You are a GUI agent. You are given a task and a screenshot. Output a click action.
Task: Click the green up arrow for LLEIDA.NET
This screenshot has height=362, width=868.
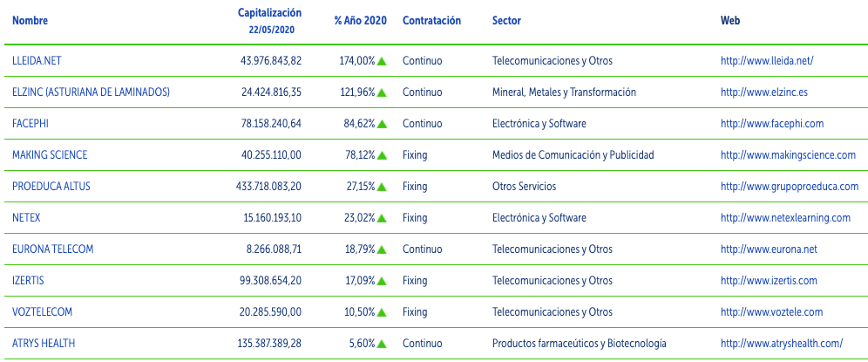tap(382, 62)
